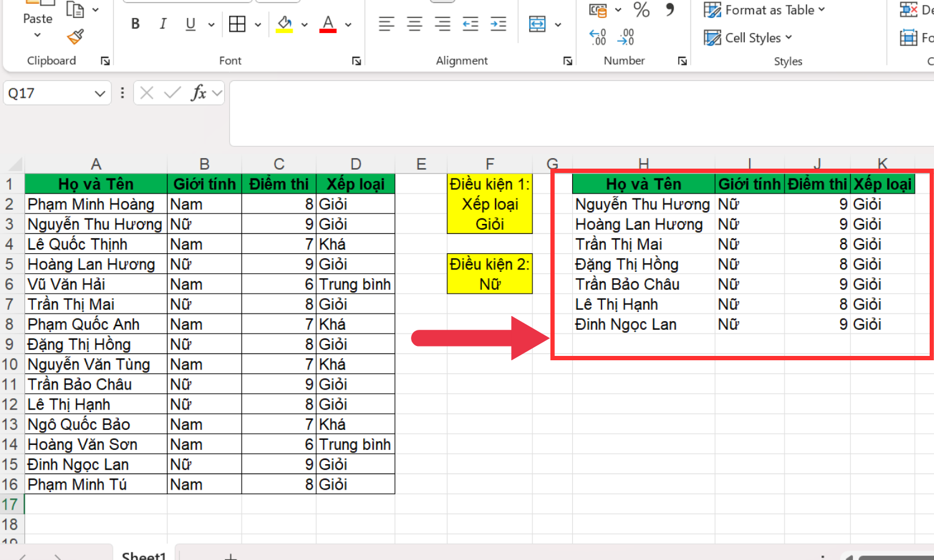Toggle Center alignment for the cell
934x560 pixels.
[415, 24]
